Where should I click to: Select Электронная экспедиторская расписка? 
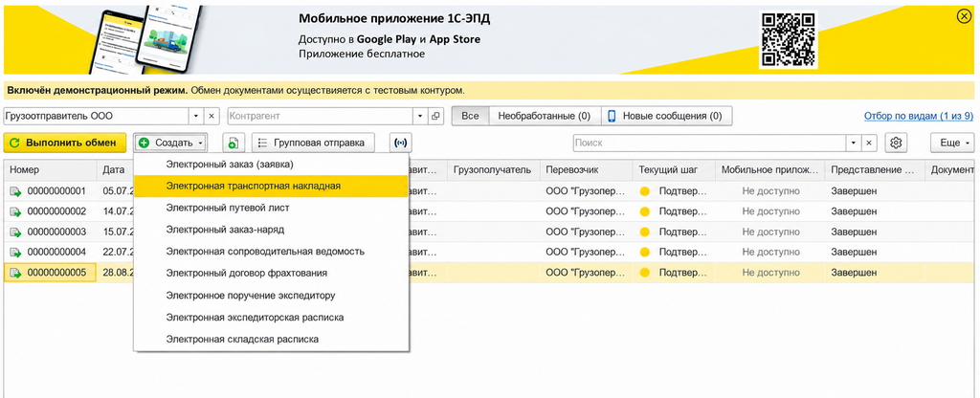point(271,318)
